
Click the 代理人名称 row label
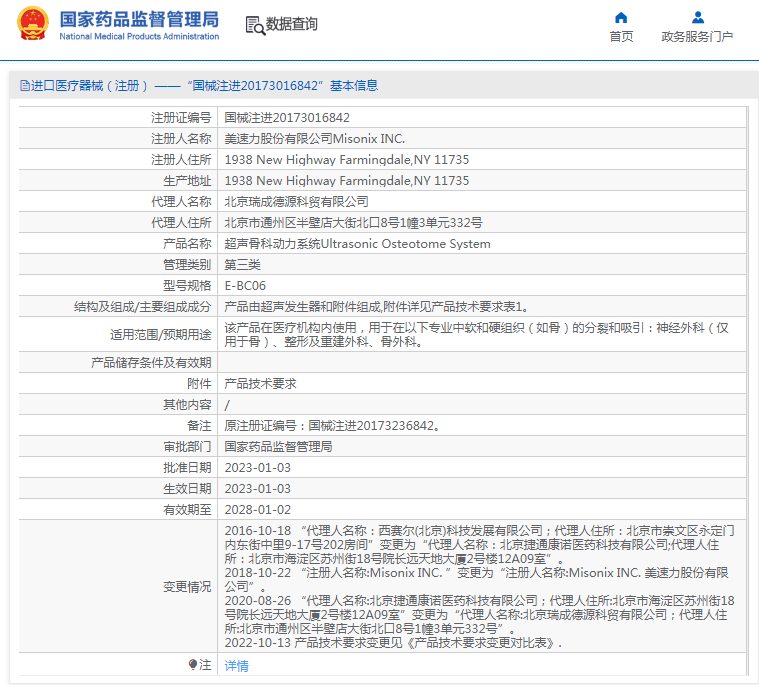pos(181,202)
